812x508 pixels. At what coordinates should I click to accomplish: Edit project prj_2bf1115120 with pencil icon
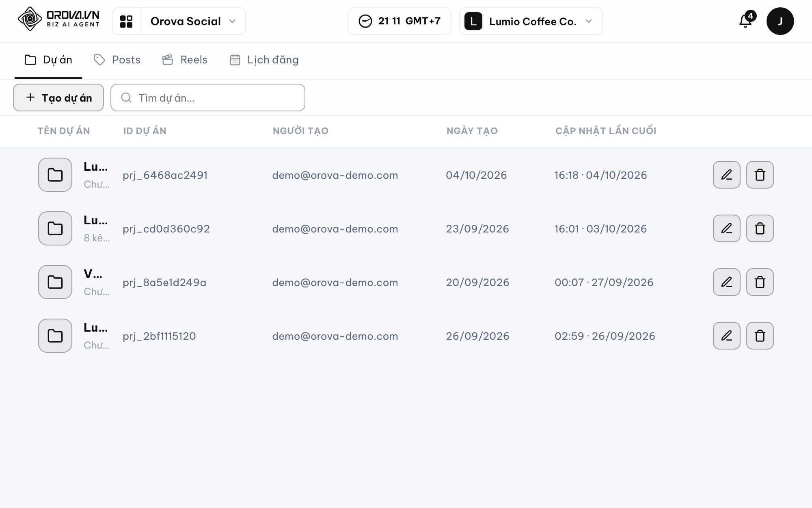pos(726,336)
